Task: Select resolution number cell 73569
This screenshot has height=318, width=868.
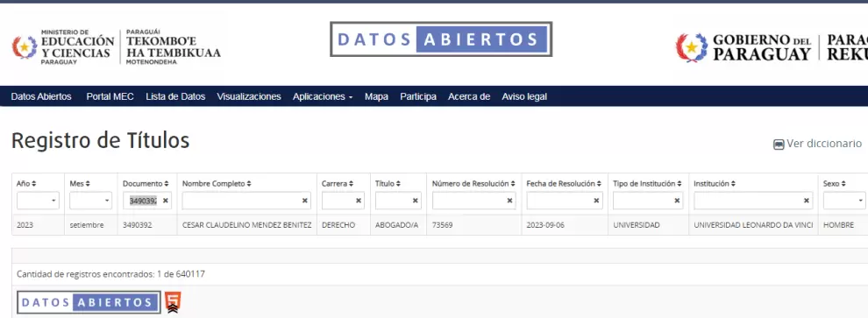Action: pos(473,226)
